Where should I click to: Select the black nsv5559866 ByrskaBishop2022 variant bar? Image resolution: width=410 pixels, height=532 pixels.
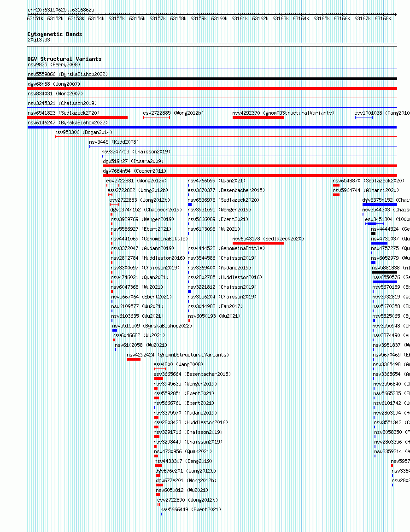[x=212, y=79]
